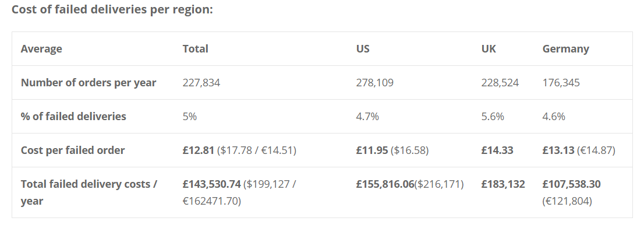The image size is (644, 242).
Task: Click the "UK" column header
Action: pyautogui.click(x=489, y=49)
